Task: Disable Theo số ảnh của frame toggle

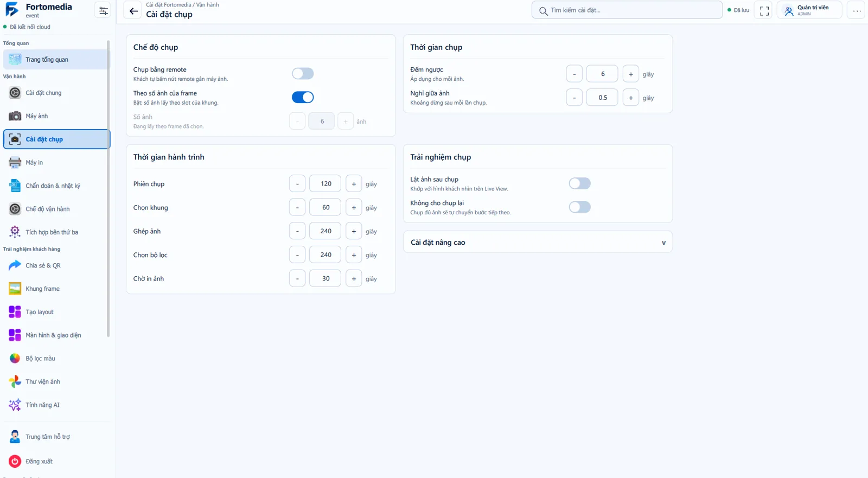Action: point(303,98)
